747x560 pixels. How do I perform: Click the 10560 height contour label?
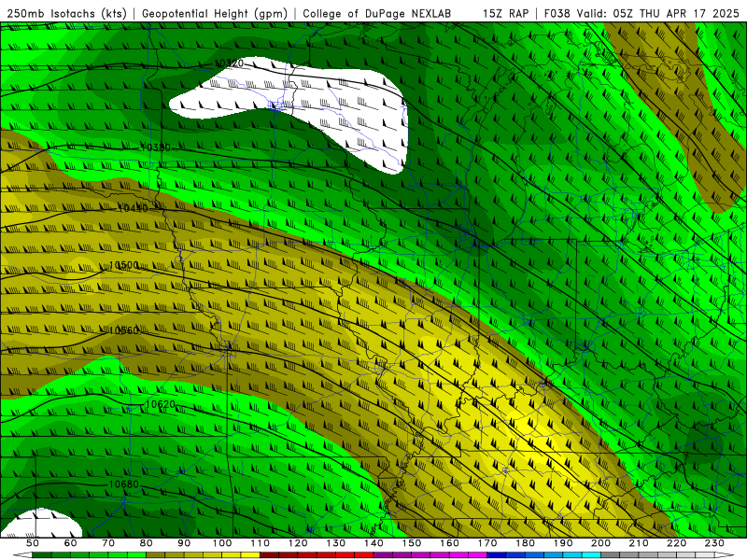tap(124, 330)
